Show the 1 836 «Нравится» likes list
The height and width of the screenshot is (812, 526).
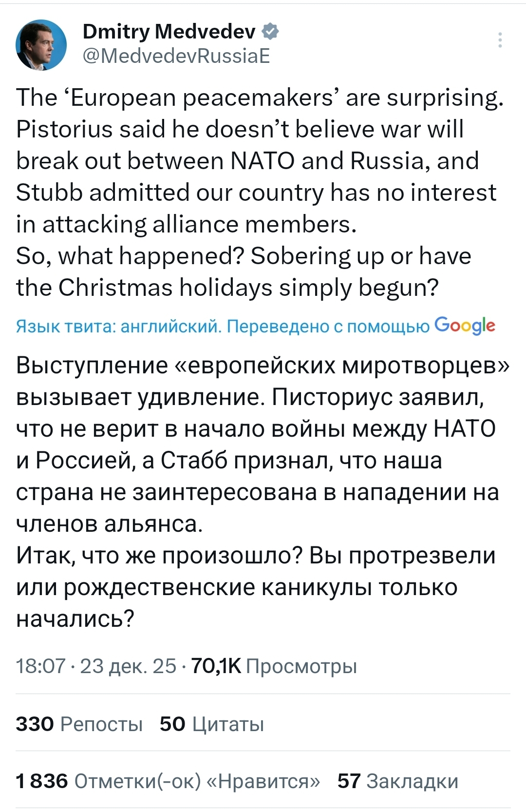tap(168, 781)
